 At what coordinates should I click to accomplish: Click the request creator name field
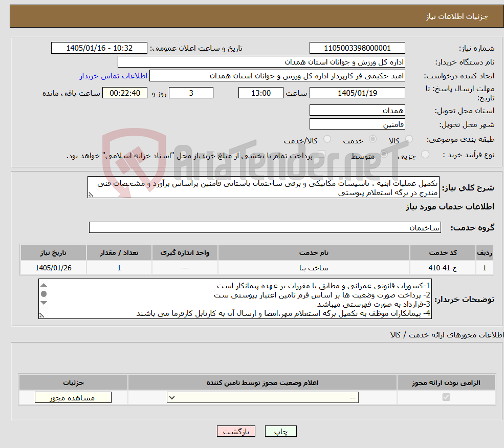277,76
